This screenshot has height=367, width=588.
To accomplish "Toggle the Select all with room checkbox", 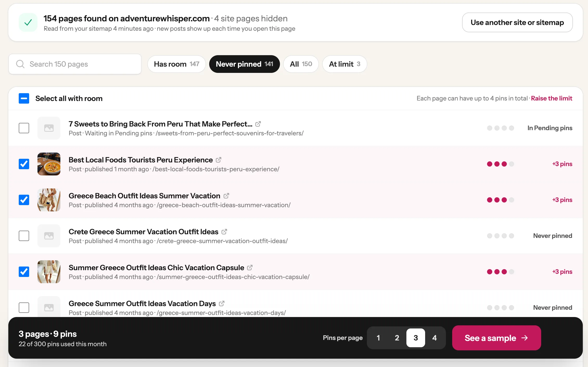I will coord(24,98).
